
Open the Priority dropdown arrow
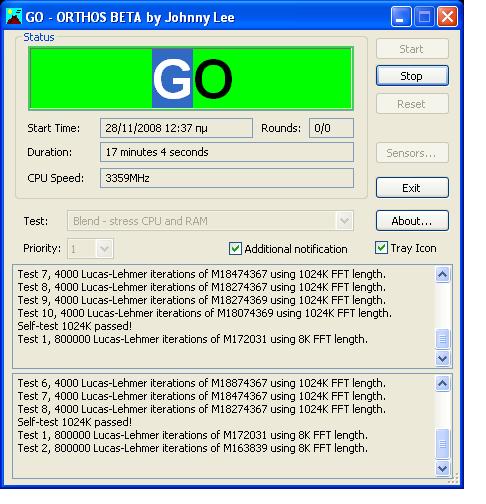click(104, 249)
